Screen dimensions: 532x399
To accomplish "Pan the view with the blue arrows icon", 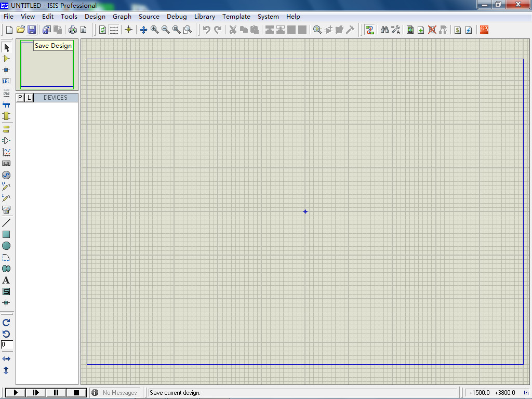I will [x=143, y=30].
